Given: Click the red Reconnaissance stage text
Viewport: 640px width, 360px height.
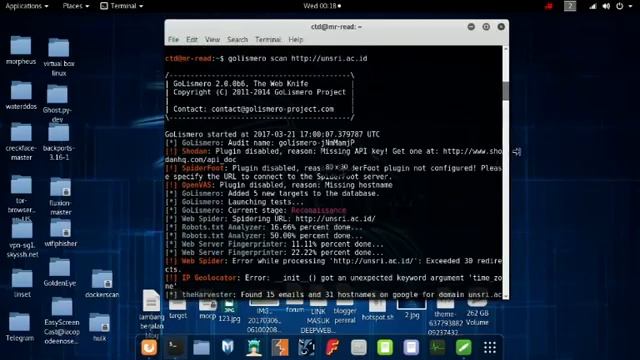Looking at the screenshot, I should pyautogui.click(x=318, y=210).
